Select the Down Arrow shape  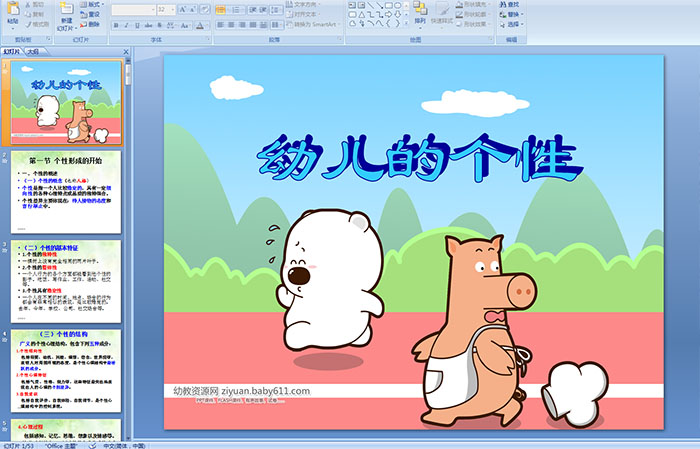click(x=398, y=15)
